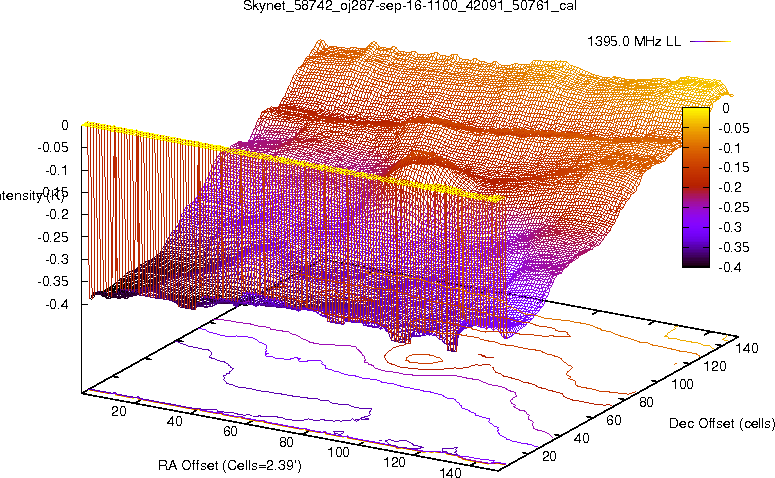The image size is (775, 478).
Task: Click the -0.15 label on the color bar
Action: coord(733,168)
